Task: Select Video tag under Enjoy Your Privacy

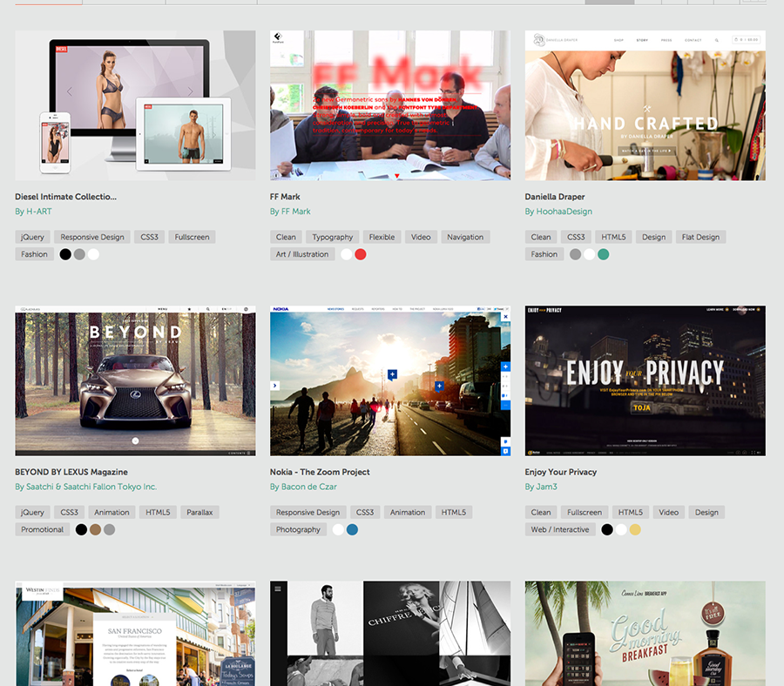Action: click(x=668, y=512)
